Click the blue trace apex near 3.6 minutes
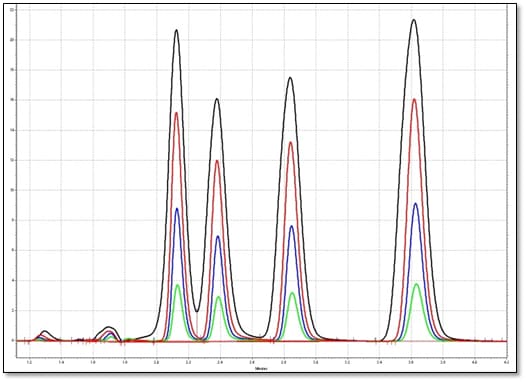This screenshot has width=526, height=382. click(416, 204)
